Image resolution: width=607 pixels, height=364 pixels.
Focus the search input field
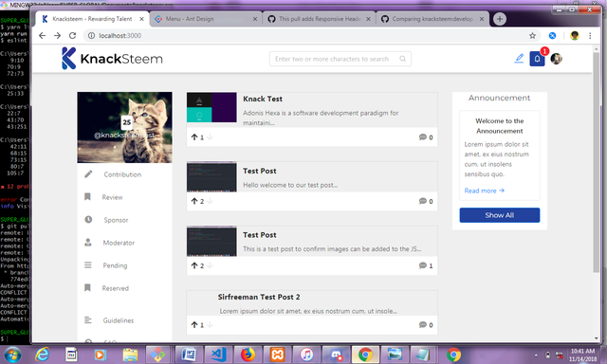pyautogui.click(x=340, y=59)
